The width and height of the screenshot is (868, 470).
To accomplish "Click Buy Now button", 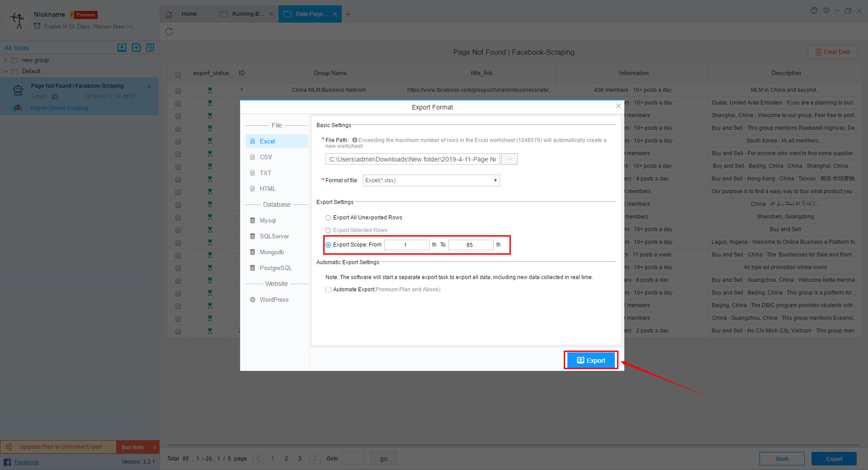I will tap(132, 447).
